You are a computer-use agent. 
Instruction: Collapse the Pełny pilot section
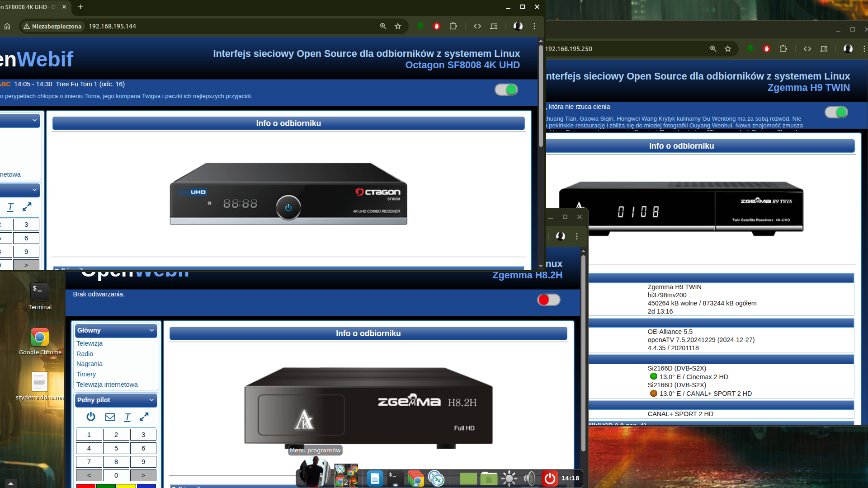pos(151,400)
